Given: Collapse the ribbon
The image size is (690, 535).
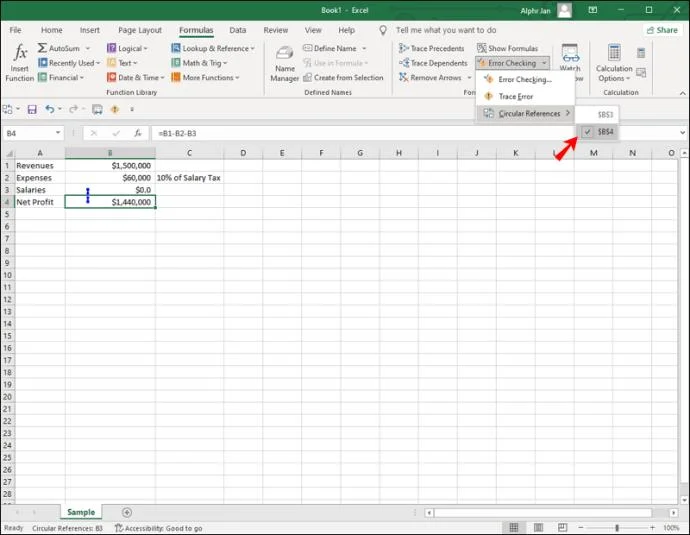Looking at the screenshot, I should [683, 93].
